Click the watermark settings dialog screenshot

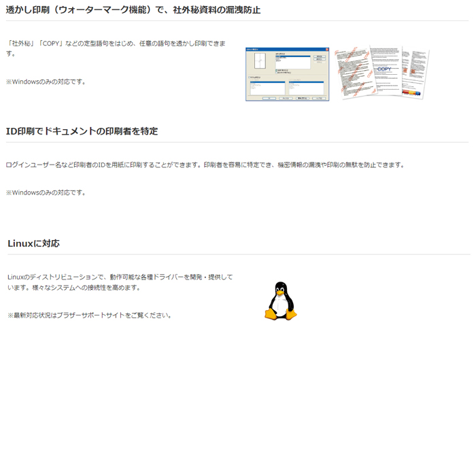(287, 74)
